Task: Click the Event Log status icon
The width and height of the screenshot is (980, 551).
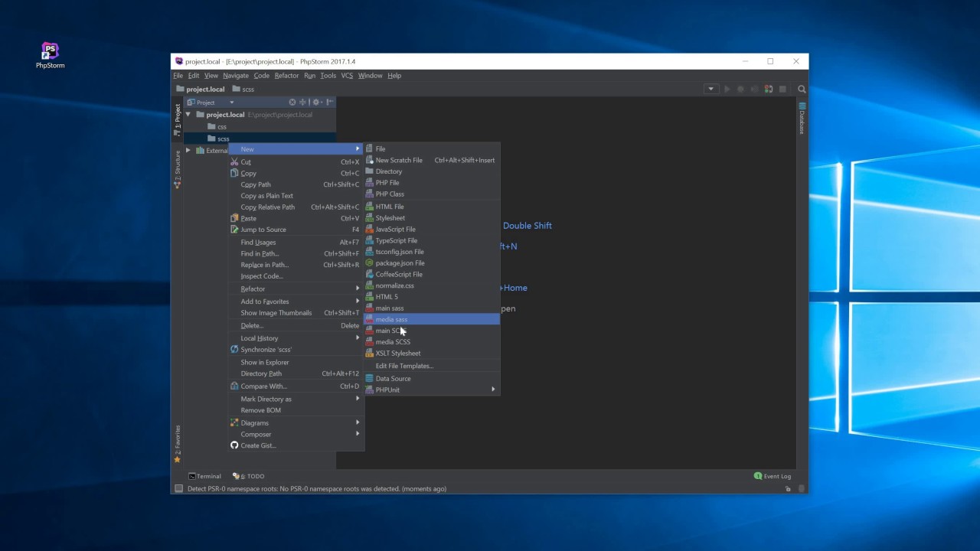Action: pyautogui.click(x=758, y=476)
